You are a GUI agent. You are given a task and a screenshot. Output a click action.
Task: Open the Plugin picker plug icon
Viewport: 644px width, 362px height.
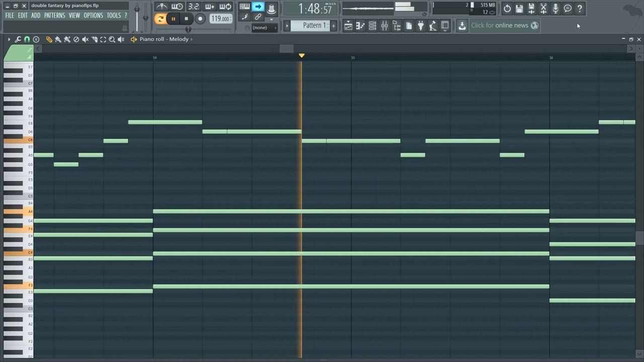click(x=421, y=26)
